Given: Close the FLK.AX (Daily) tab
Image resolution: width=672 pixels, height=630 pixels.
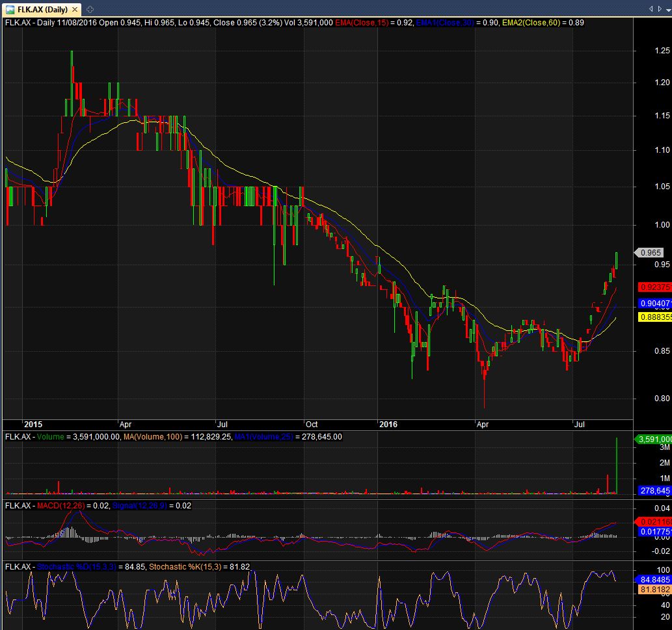Looking at the screenshot, I should coord(75,9).
